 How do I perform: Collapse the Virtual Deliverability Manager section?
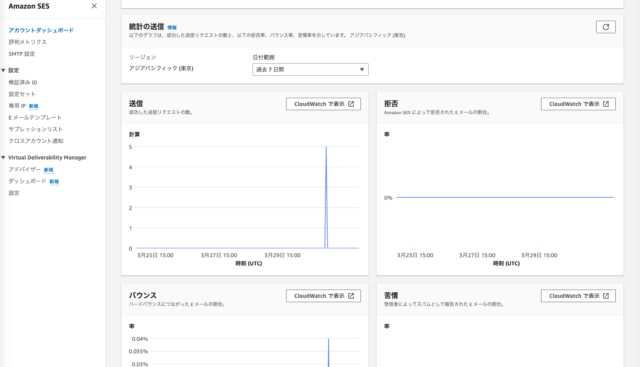pyautogui.click(x=3, y=158)
